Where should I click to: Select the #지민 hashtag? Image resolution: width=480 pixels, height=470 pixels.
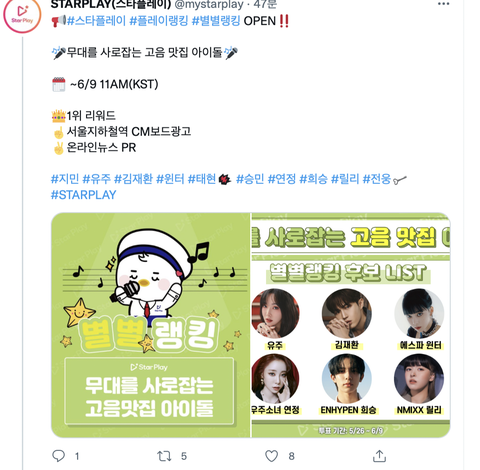point(65,179)
